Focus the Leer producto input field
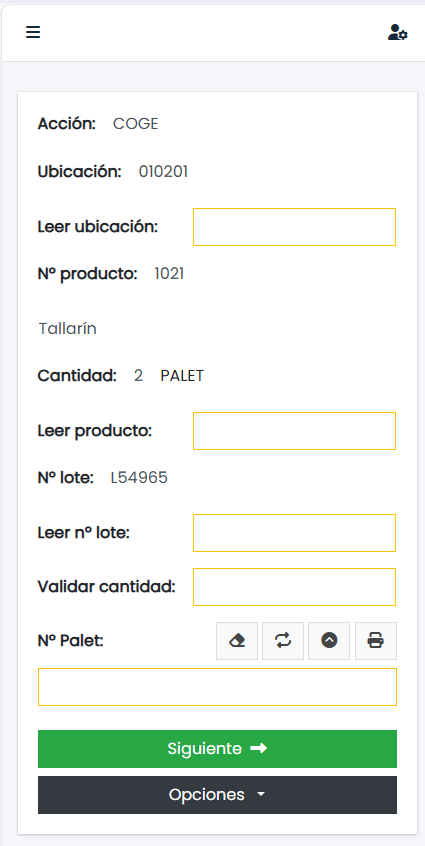The width and height of the screenshot is (425, 846). 294,431
